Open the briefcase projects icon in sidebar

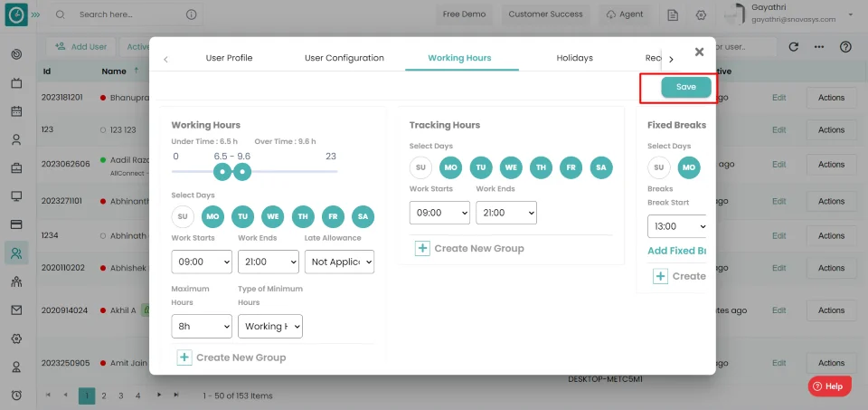(16, 167)
